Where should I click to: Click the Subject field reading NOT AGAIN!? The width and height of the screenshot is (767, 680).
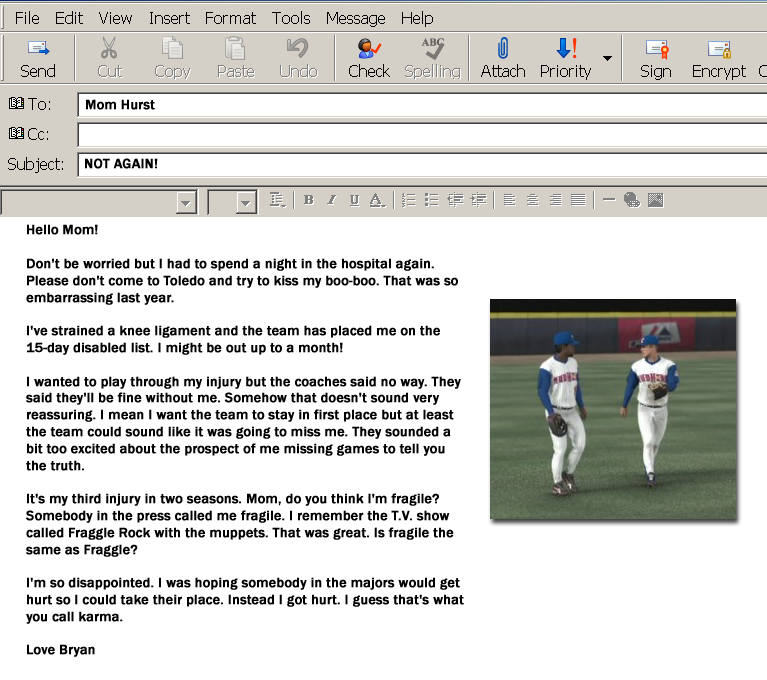(422, 164)
